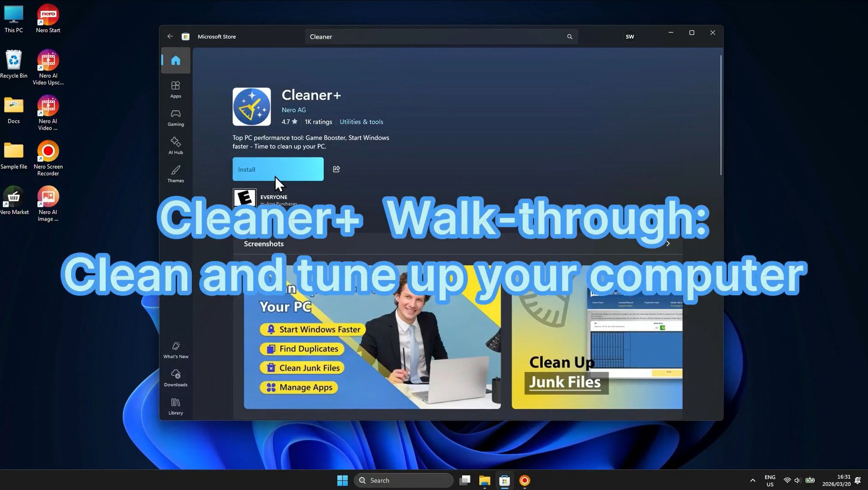The width and height of the screenshot is (868, 490).
Task: Click the back arrow in Microsoft Store
Action: pos(170,36)
